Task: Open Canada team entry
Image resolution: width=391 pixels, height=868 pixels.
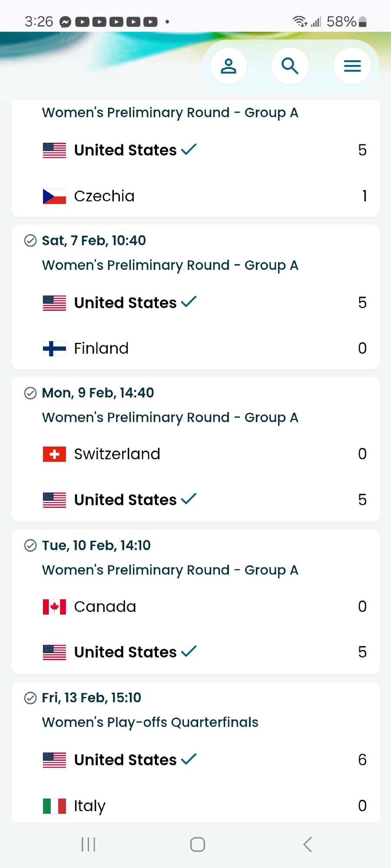Action: pyautogui.click(x=105, y=607)
